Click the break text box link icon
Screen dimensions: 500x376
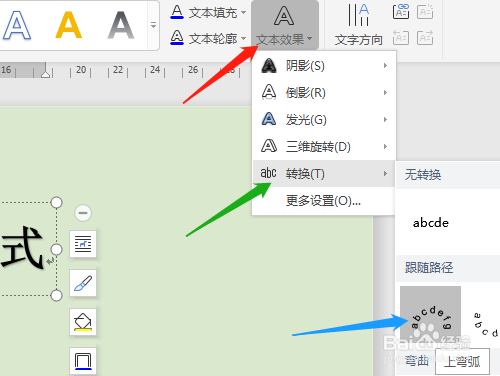425,12
